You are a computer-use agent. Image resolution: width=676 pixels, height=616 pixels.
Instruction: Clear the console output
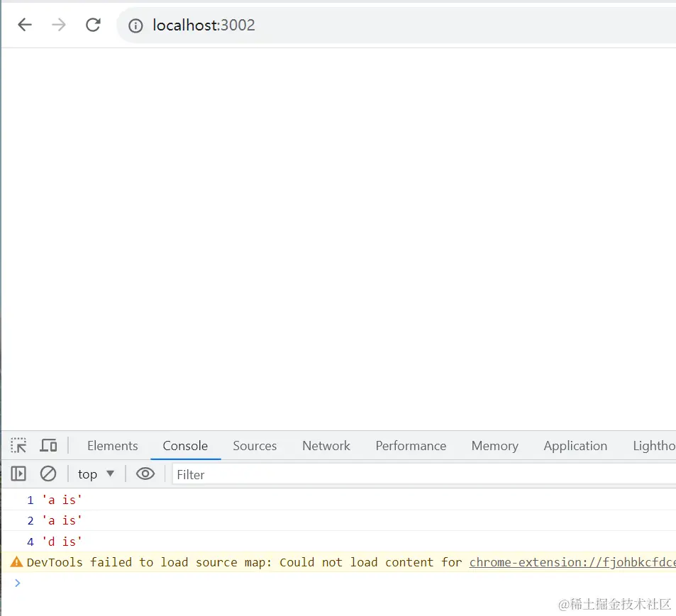tap(48, 474)
